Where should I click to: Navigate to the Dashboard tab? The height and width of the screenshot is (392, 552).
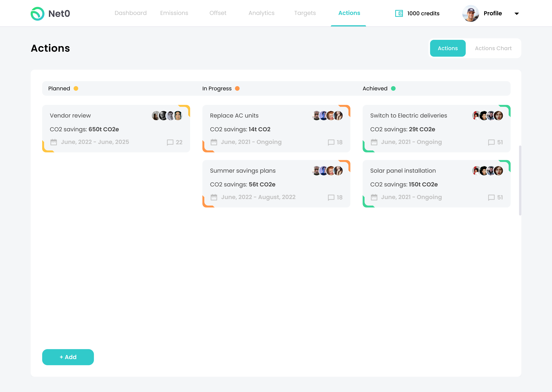point(131,13)
